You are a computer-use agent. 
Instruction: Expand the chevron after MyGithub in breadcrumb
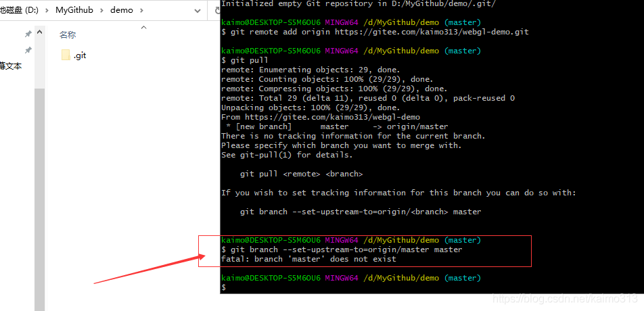click(102, 10)
